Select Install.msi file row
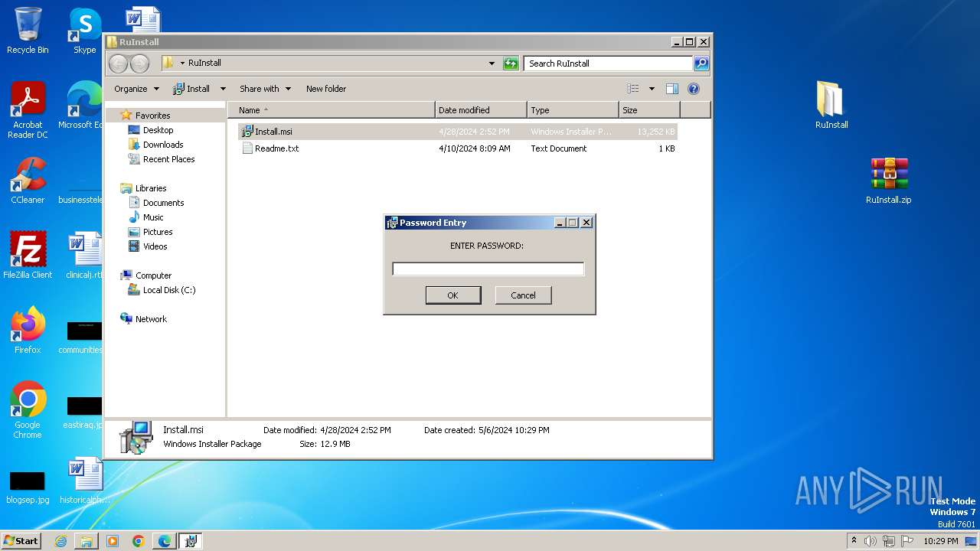 click(458, 132)
